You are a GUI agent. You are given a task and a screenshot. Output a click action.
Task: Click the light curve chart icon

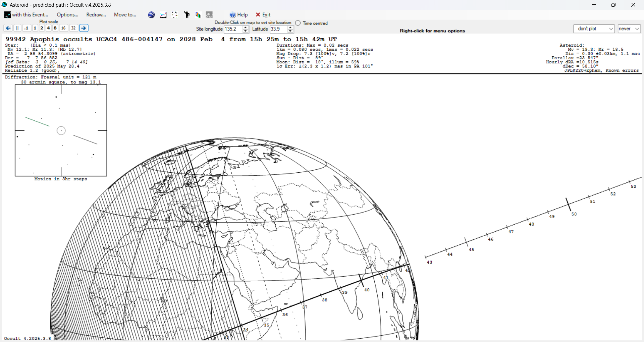click(x=163, y=15)
